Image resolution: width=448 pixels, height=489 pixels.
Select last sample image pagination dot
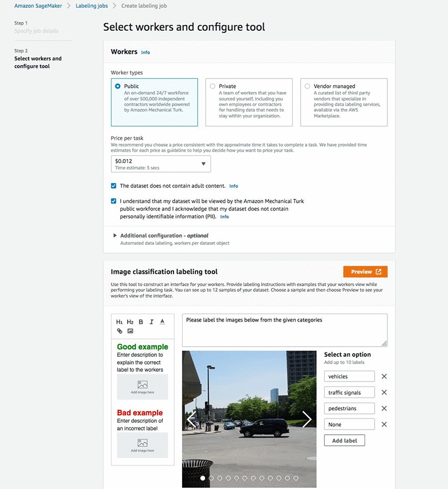pyautogui.click(x=296, y=478)
